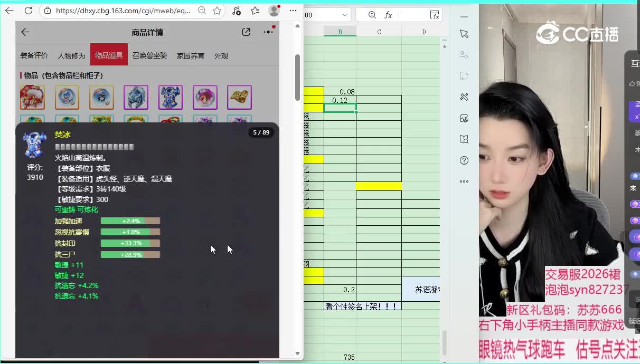
Task: View site info via the lock icon
Action: click(x=48, y=11)
